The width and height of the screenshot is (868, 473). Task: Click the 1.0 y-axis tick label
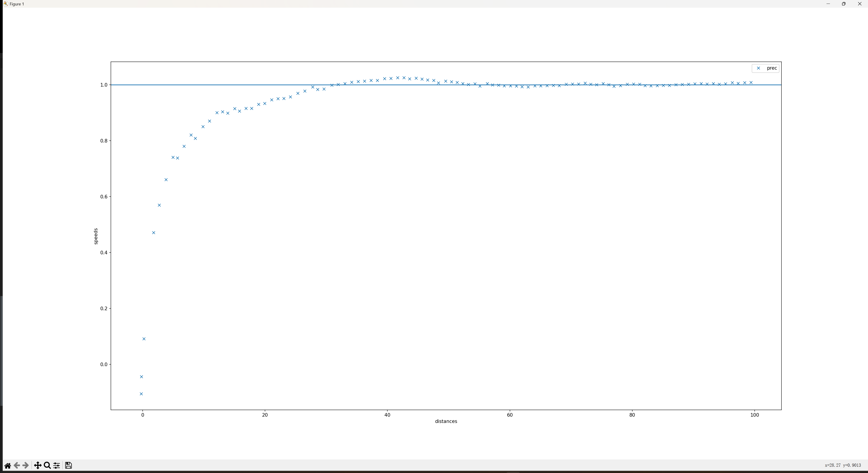[103, 85]
